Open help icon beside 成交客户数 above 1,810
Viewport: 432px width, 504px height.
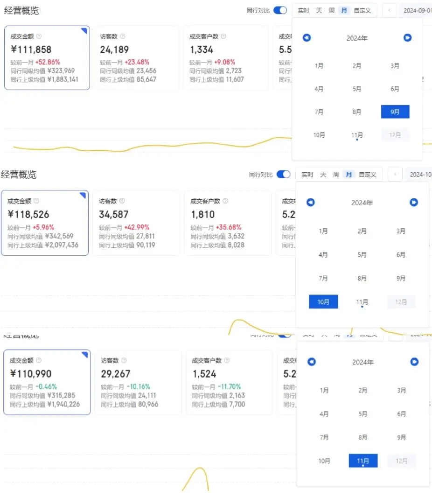225,201
